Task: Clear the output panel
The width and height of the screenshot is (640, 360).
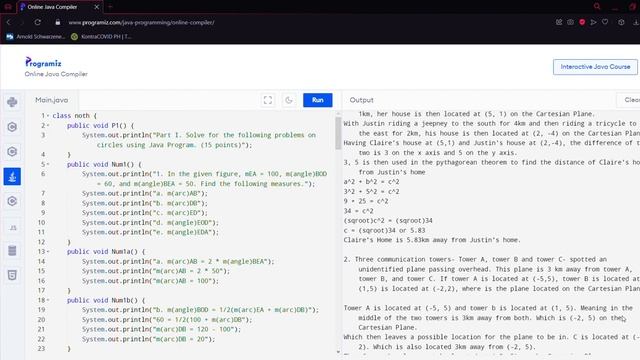Action: [630, 100]
